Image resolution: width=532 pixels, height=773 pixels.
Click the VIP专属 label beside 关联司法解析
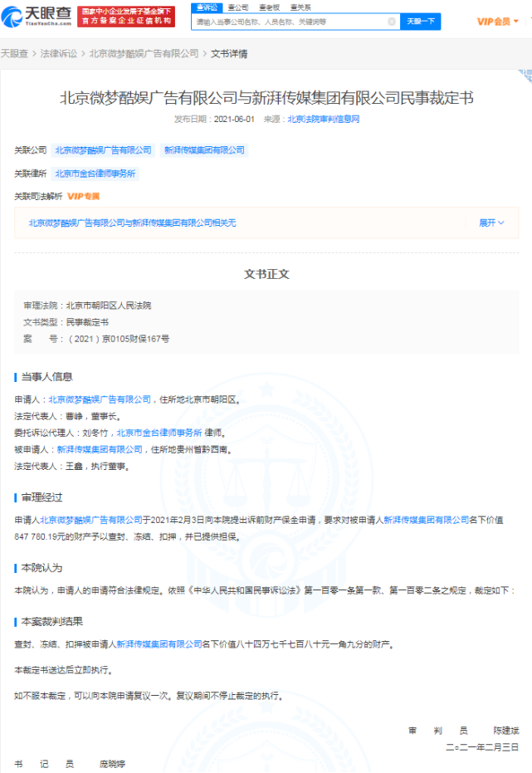[x=83, y=196]
